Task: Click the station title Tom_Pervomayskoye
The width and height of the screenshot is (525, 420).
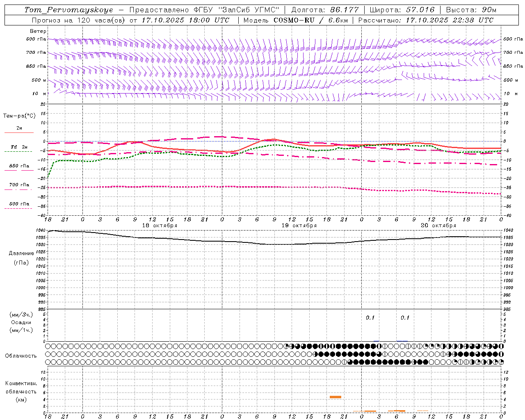Action: point(68,10)
